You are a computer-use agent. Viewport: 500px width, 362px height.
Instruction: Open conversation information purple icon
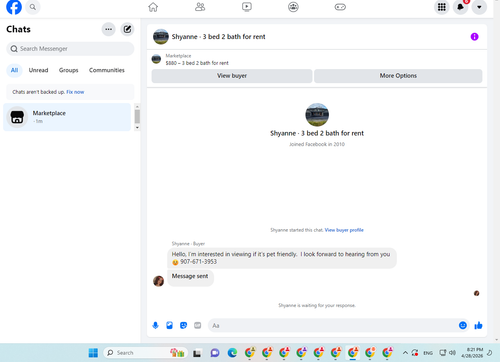pos(474,37)
